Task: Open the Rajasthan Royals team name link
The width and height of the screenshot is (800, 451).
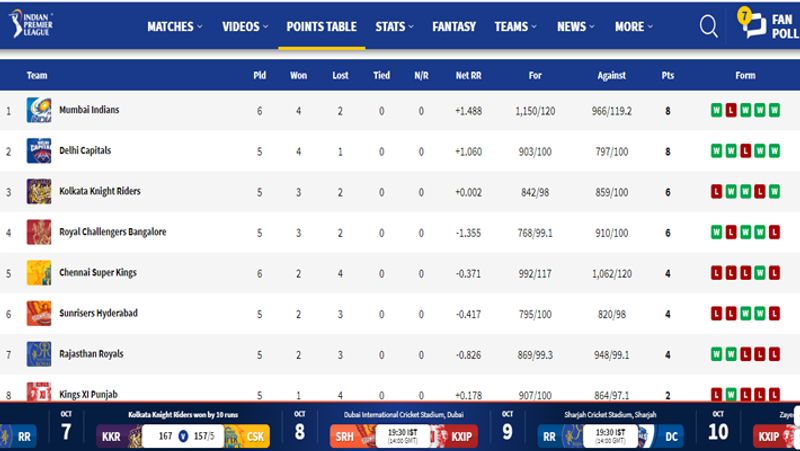Action: tap(91, 354)
